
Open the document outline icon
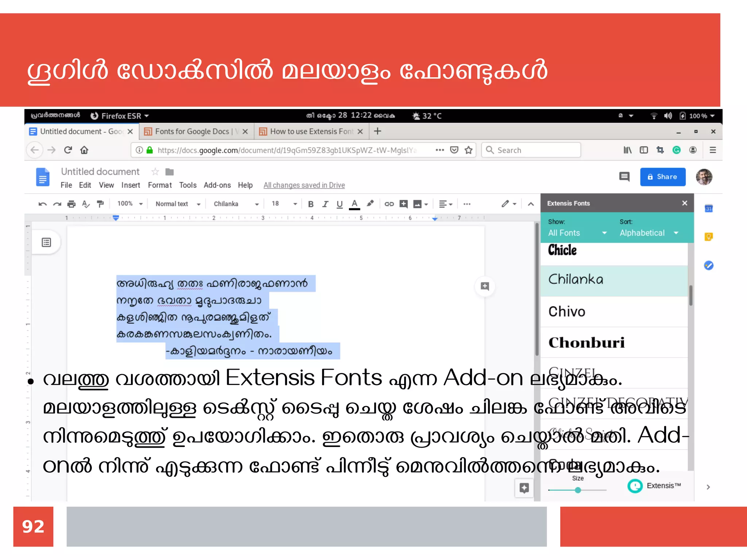(46, 242)
